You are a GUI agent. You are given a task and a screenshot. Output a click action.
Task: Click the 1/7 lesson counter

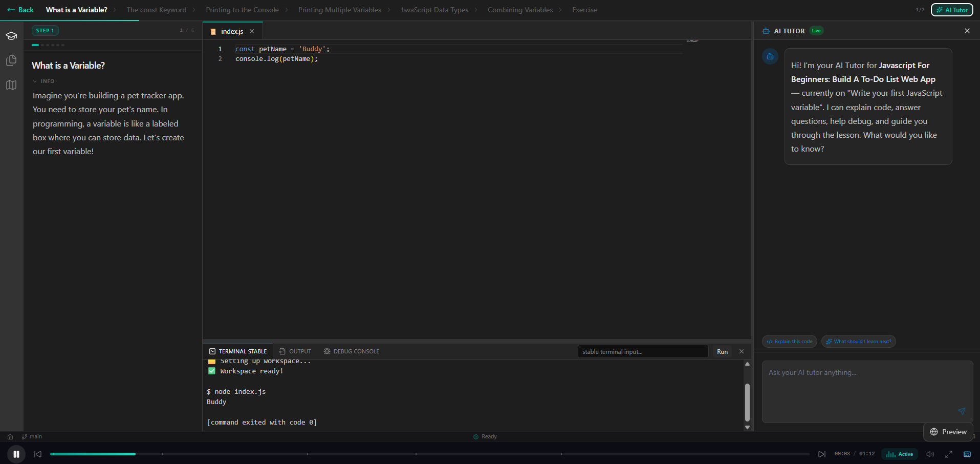920,10
